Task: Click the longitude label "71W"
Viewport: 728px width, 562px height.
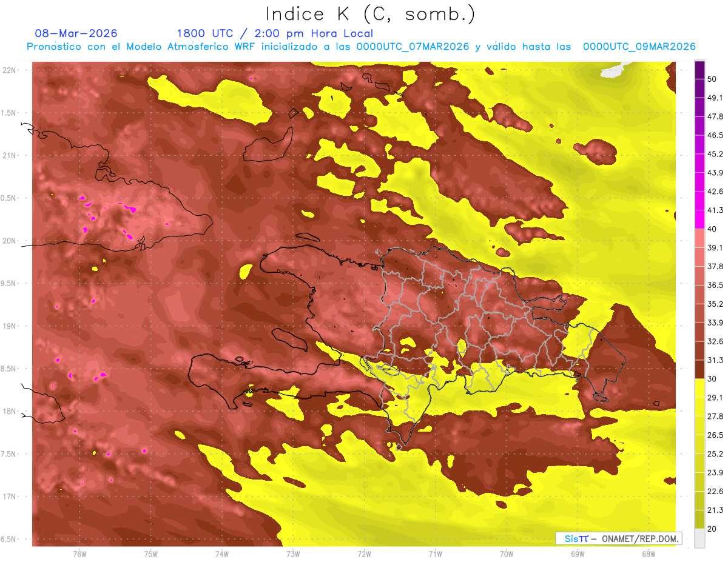Action: (435, 554)
